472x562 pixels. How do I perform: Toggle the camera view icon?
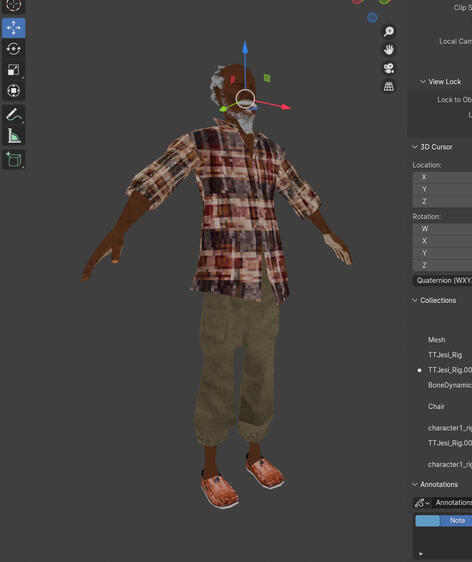(x=389, y=68)
